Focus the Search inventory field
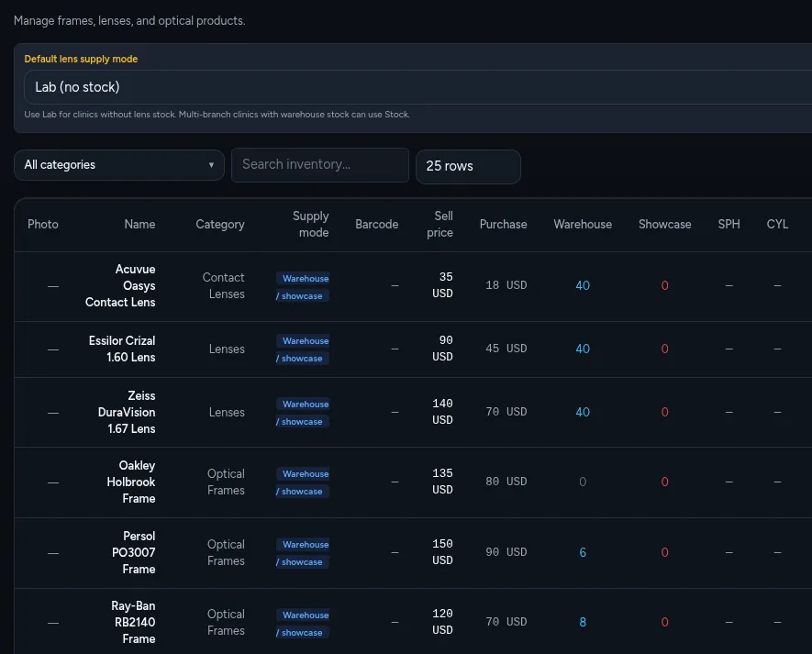Viewport: 812px width, 654px height. tap(320, 165)
